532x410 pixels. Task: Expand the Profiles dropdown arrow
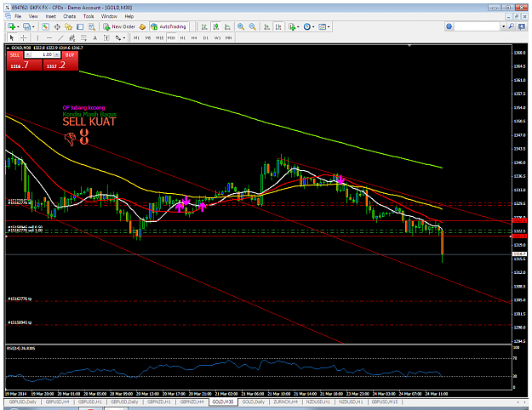pyautogui.click(x=33, y=26)
